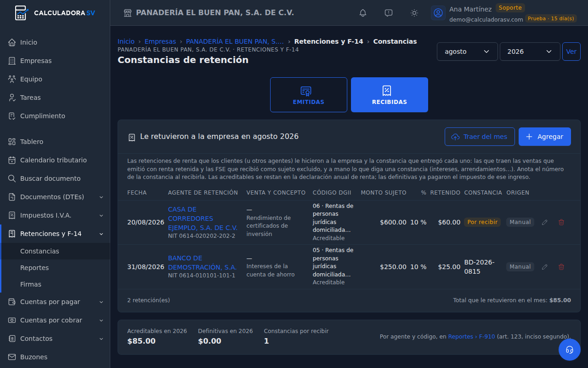Click the Buscar documento search icon

coord(12,178)
